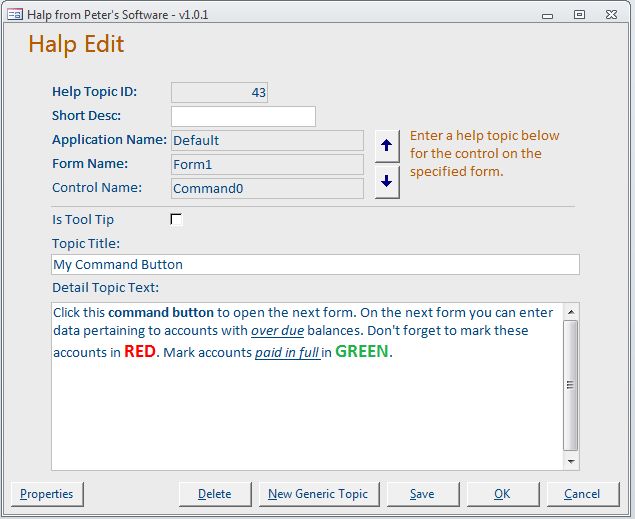Click the green word GREEN in detail text
Image resolution: width=635 pixels, height=519 pixels.
(362, 351)
